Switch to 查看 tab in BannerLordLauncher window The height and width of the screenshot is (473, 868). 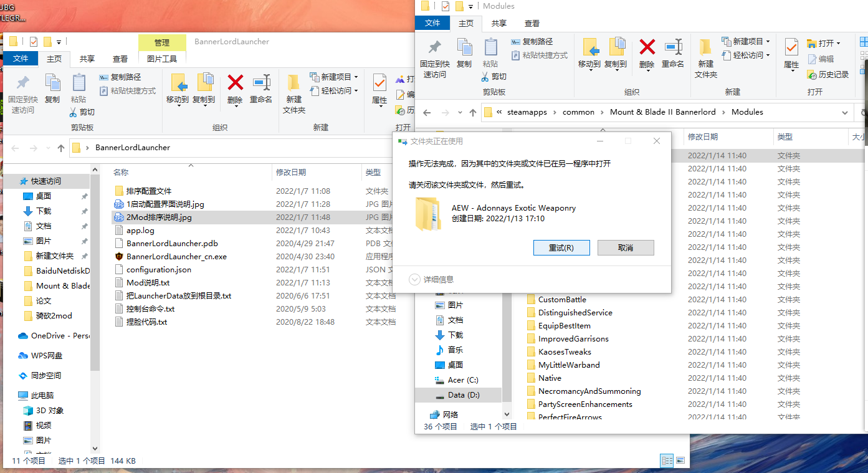120,59
